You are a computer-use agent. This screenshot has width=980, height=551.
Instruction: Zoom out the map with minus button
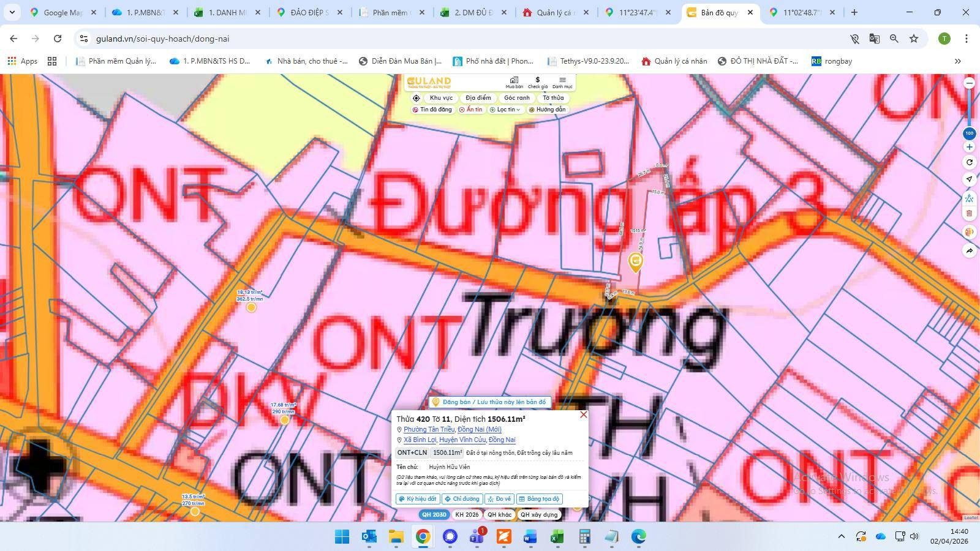[969, 83]
